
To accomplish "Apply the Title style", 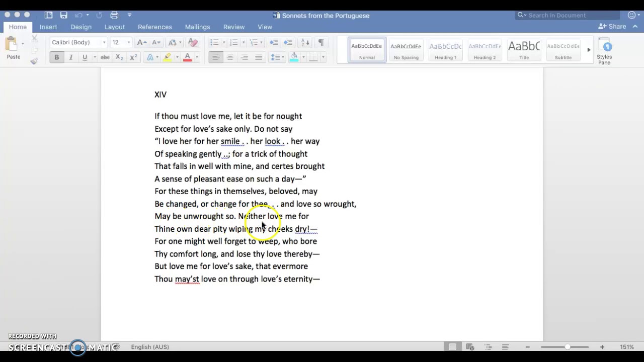I will coord(524,50).
